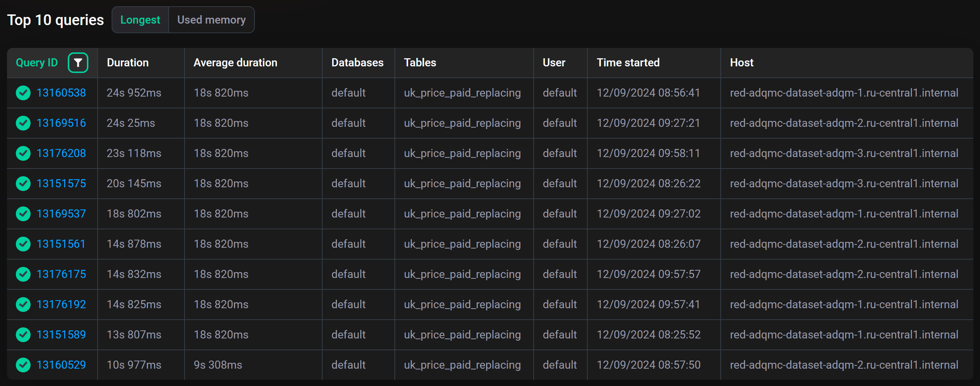This screenshot has width=980, height=386.
Task: Click the success checkmark beside query 13151575
Action: pyautogui.click(x=23, y=184)
